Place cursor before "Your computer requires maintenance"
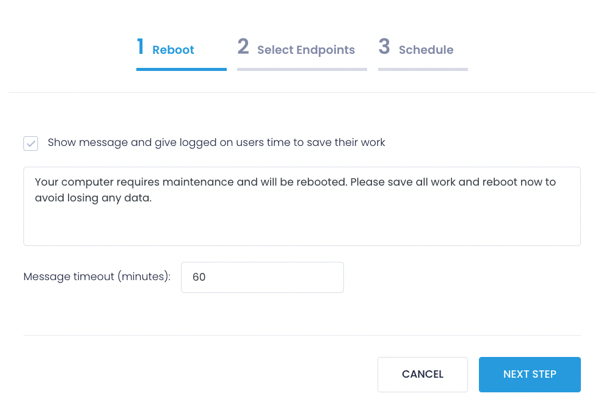 [x=35, y=182]
